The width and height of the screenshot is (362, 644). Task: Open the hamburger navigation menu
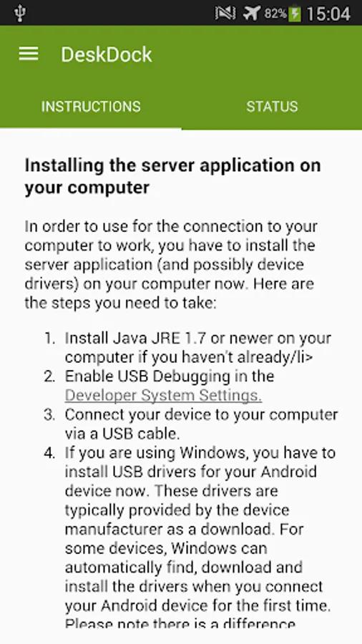click(x=29, y=54)
